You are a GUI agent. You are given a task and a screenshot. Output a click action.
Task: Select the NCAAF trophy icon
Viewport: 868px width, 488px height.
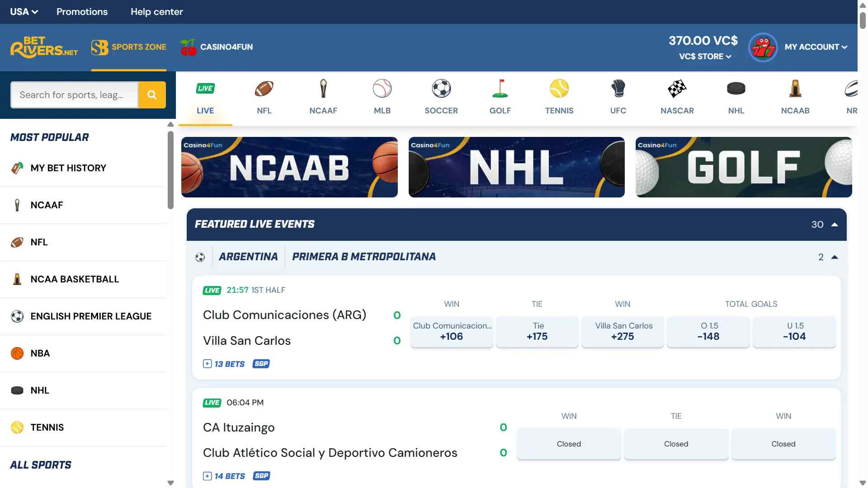pos(323,89)
